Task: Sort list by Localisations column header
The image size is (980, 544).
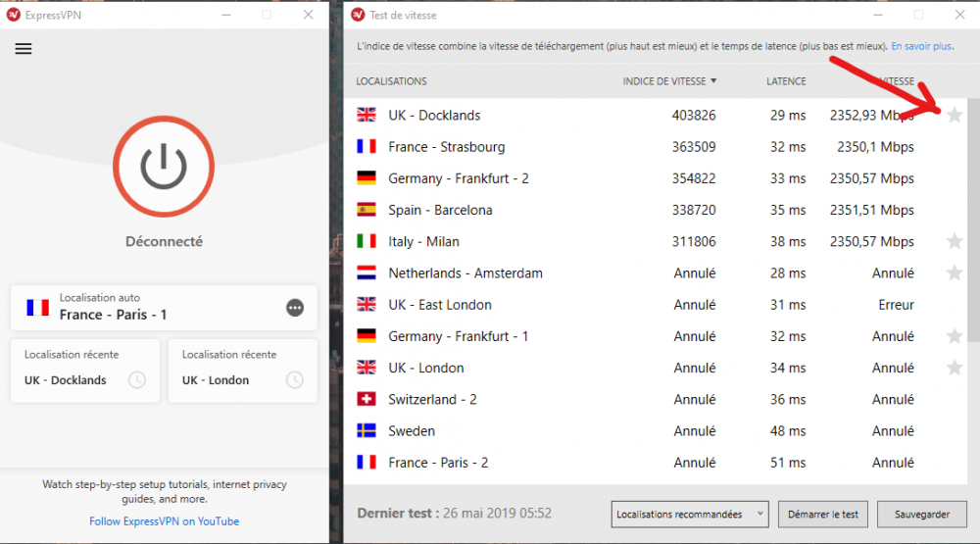Action: [391, 81]
